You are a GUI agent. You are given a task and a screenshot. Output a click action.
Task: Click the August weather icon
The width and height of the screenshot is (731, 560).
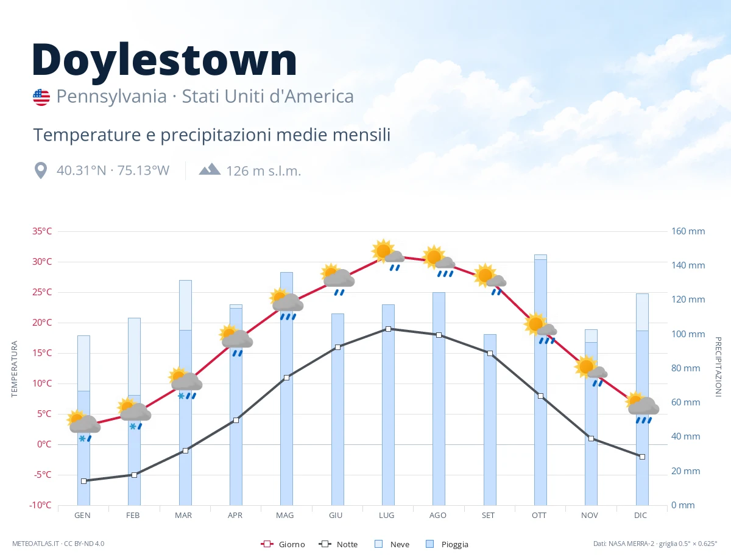pos(439,262)
